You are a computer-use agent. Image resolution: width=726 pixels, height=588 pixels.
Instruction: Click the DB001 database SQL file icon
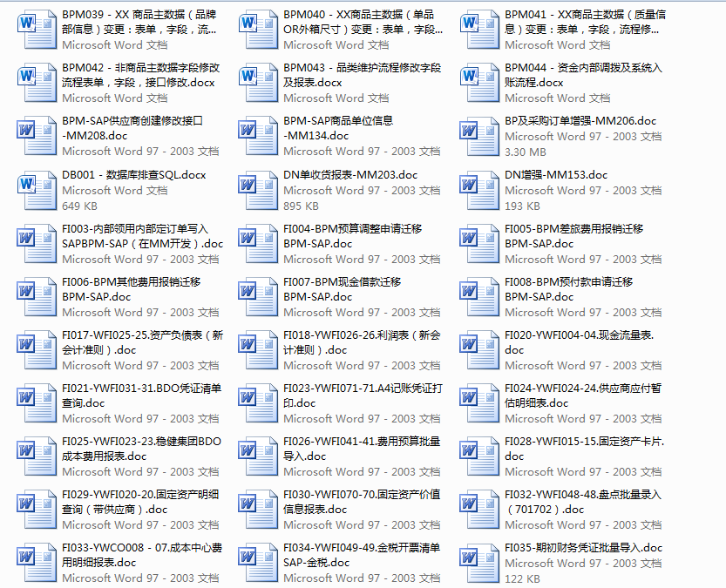tap(37, 190)
